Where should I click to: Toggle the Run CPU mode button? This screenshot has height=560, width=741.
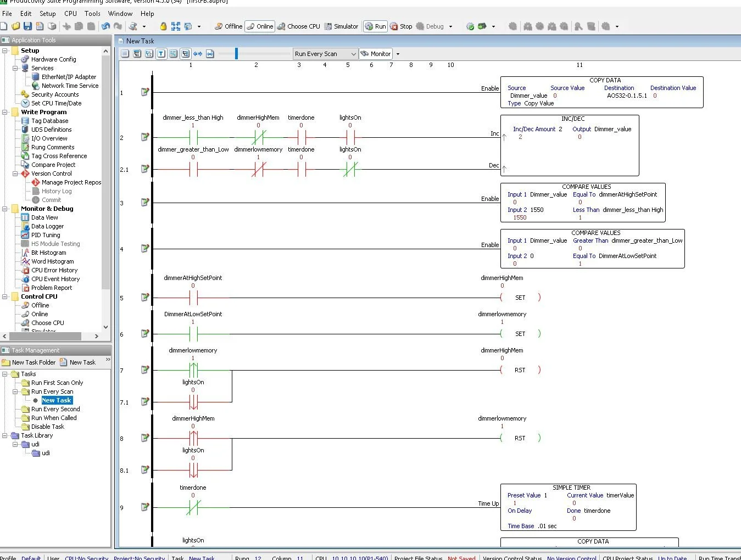point(375,26)
